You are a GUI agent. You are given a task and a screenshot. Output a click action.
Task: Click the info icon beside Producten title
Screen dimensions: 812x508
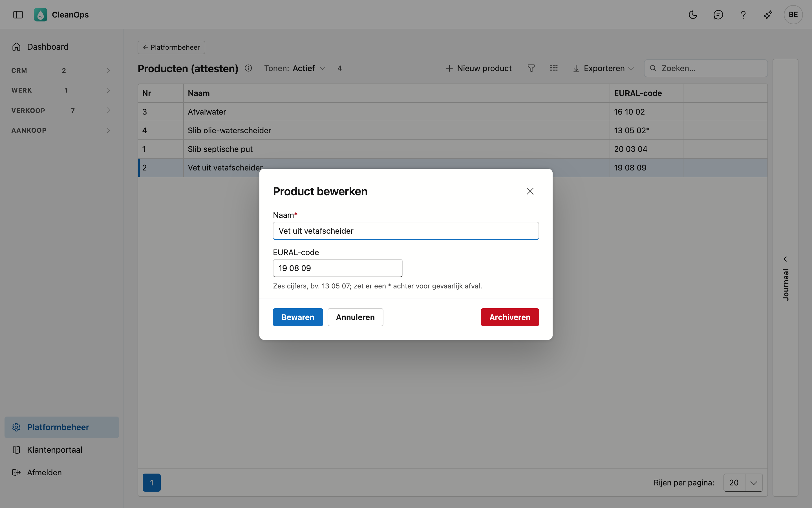[248, 68]
